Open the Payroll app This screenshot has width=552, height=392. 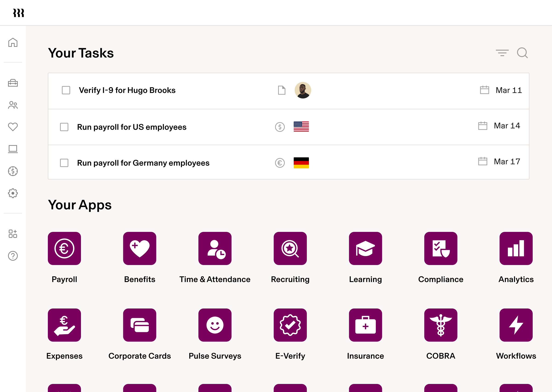coord(64,248)
